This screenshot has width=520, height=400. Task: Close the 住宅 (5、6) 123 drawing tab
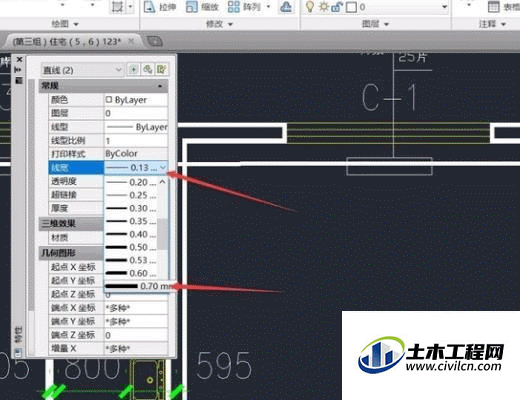click(131, 41)
